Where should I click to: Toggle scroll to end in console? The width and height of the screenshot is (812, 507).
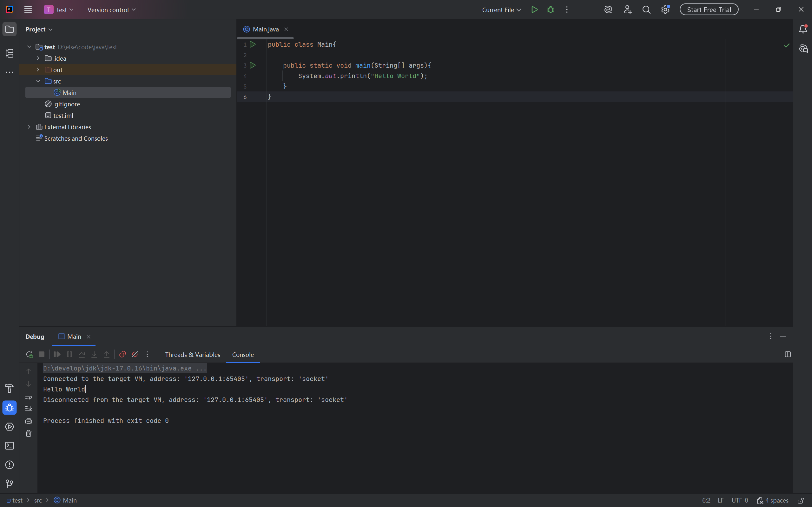click(x=29, y=408)
